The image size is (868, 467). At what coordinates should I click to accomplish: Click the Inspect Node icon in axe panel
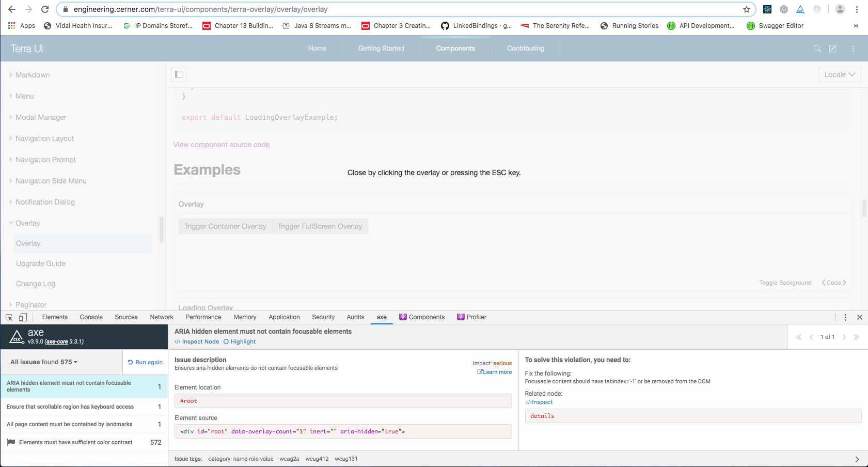(178, 341)
